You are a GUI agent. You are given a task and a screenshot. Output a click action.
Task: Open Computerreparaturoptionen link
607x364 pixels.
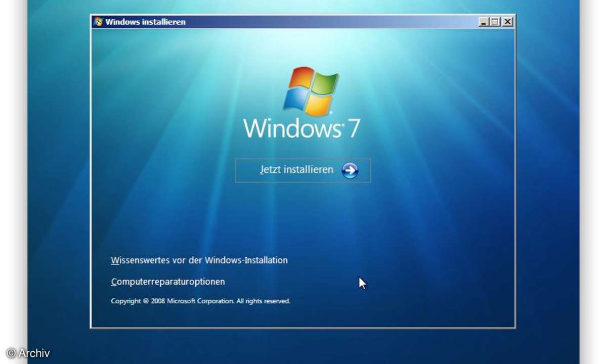coord(168,282)
